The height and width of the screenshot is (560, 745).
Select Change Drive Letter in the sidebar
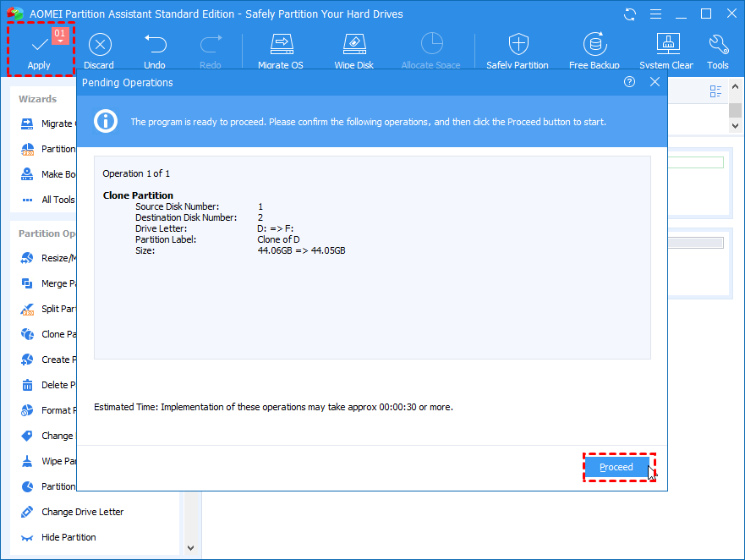point(82,512)
